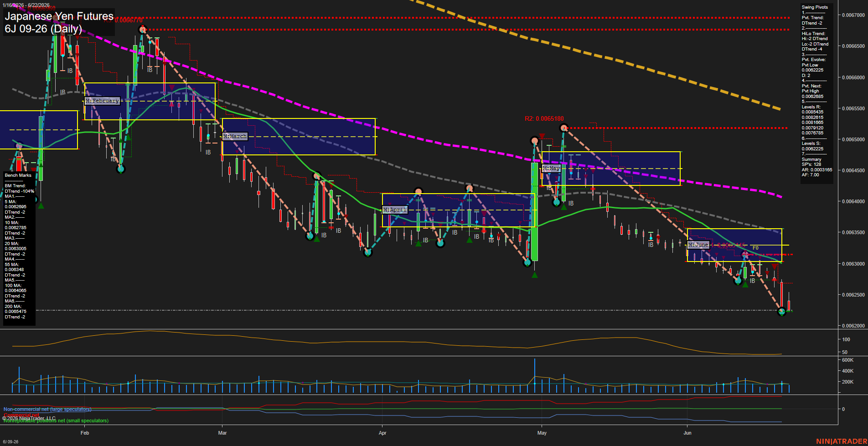Click the date range '1/16/2026 - 6/22/2026'
Screen dimensions: 868x446
26,5
